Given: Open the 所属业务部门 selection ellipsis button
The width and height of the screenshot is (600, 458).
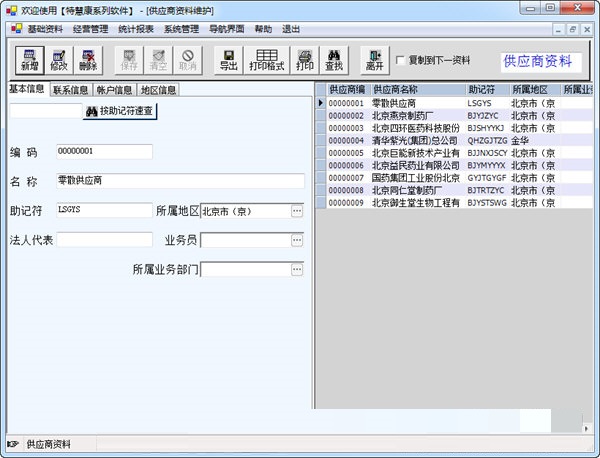Looking at the screenshot, I should click(297, 269).
